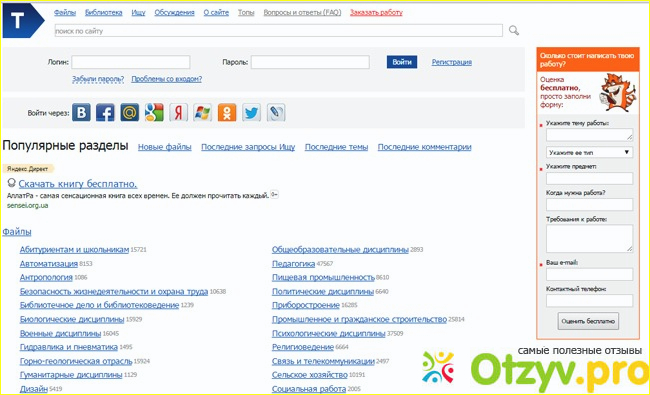This screenshot has height=395, width=650.
Task: Switch to Новые файлы tab
Action: [x=165, y=147]
